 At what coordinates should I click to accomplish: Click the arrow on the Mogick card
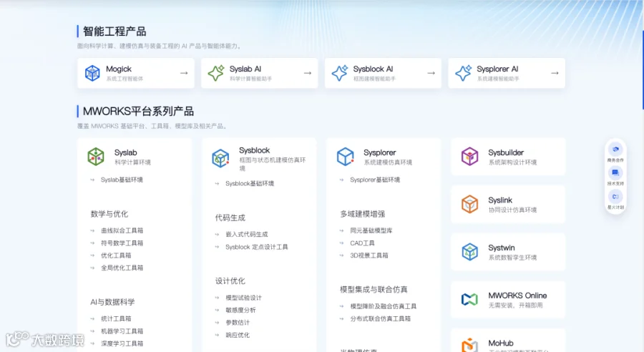(x=184, y=73)
